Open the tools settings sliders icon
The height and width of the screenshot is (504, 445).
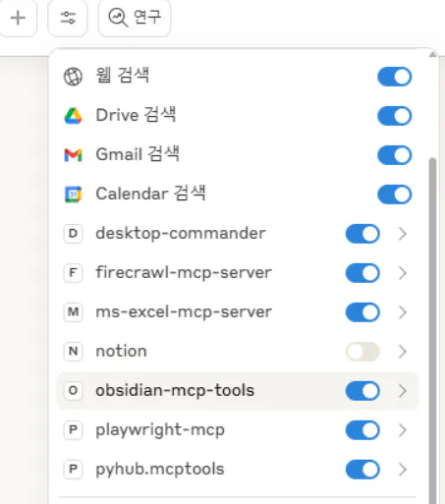68,18
